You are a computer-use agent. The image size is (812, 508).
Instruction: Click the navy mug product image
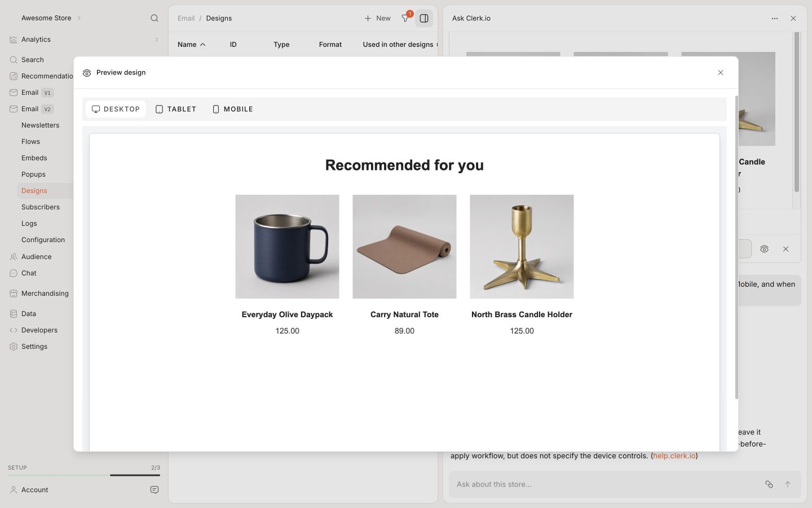[288, 247]
